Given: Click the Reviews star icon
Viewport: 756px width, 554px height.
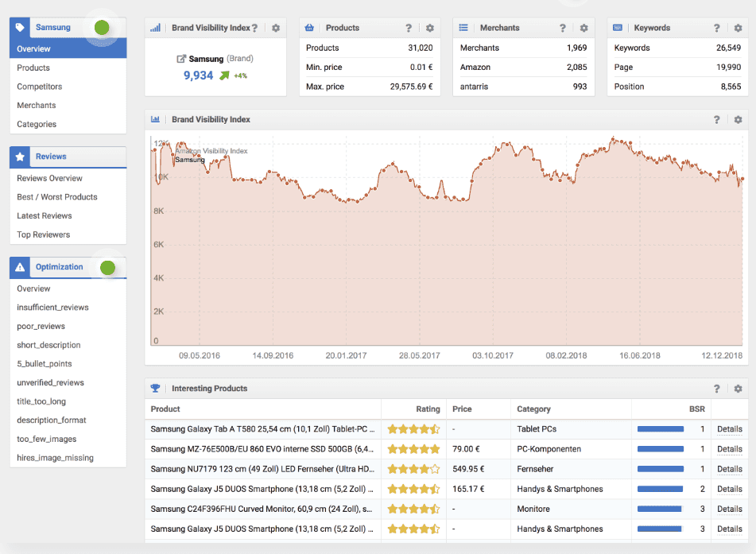Looking at the screenshot, I should coord(20,157).
